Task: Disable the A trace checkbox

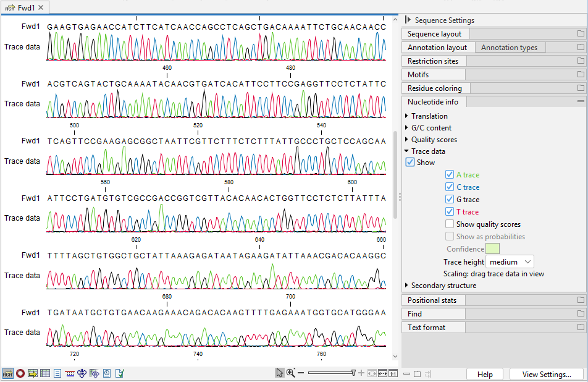Action: pyautogui.click(x=450, y=175)
